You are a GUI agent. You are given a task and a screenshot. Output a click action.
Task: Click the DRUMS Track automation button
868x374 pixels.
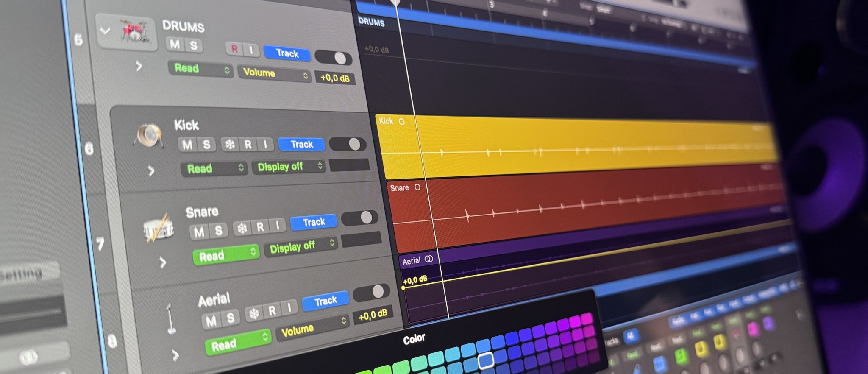287,53
